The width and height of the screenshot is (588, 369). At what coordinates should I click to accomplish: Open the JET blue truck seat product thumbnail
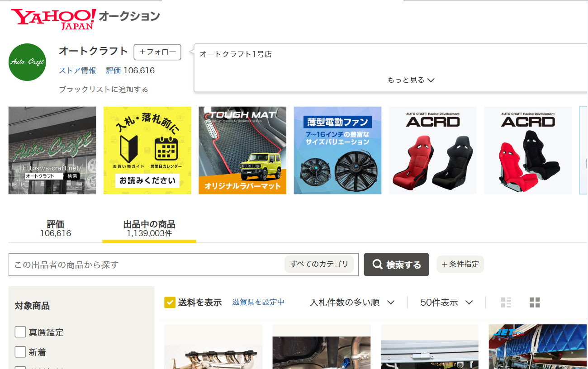point(538,347)
